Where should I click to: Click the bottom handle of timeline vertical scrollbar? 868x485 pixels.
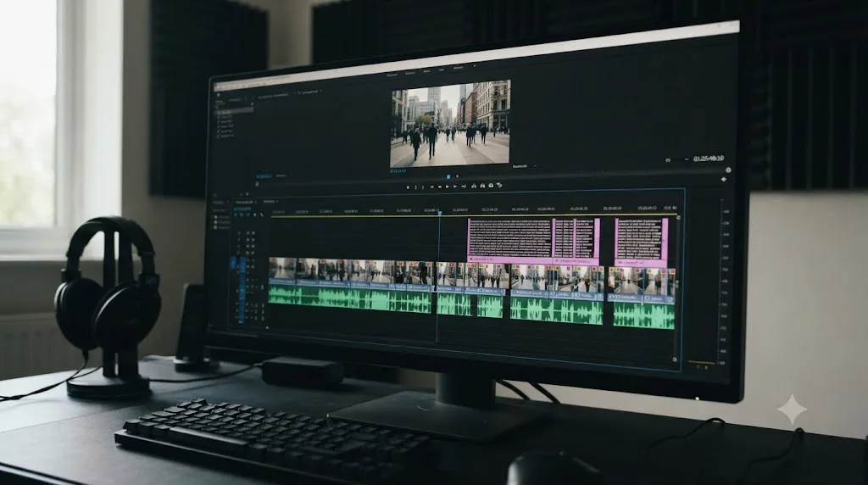tap(675, 360)
